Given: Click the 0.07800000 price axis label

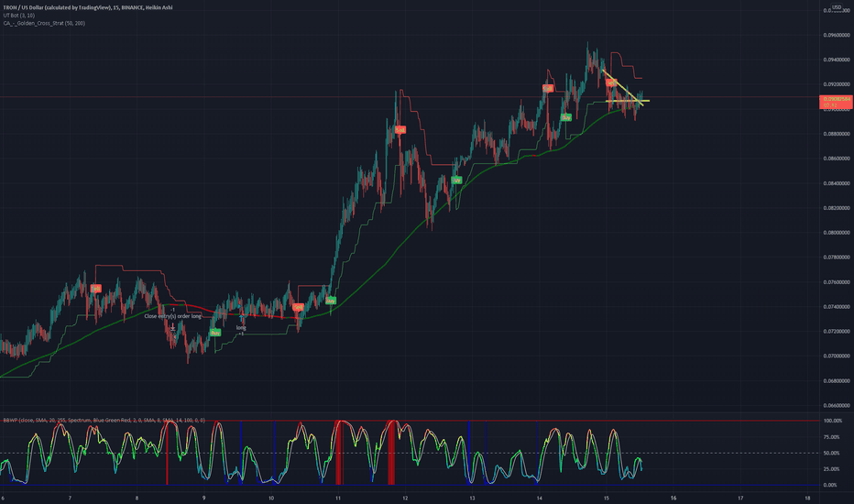Looking at the screenshot, I should (x=836, y=257).
